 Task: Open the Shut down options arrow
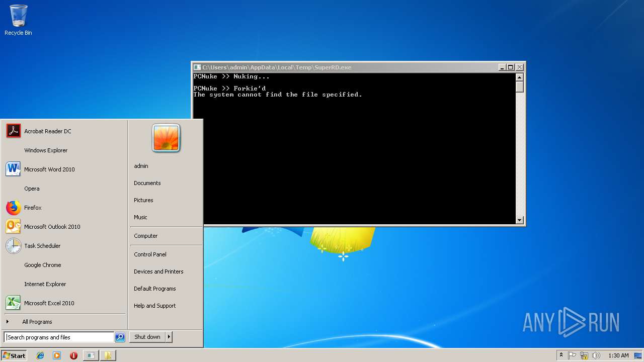click(169, 337)
